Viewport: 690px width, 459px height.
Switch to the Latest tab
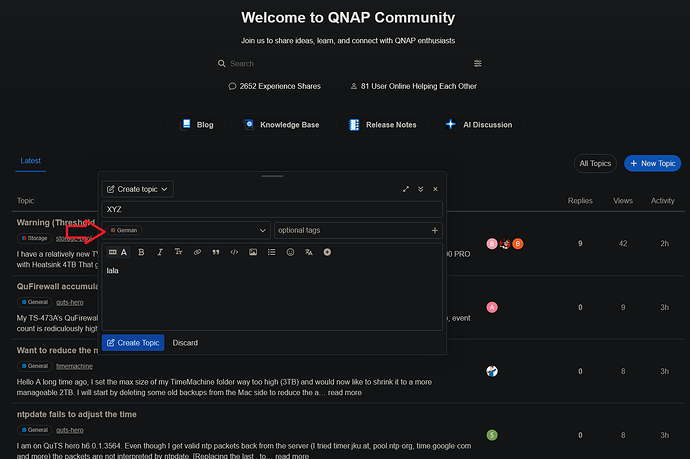click(30, 161)
